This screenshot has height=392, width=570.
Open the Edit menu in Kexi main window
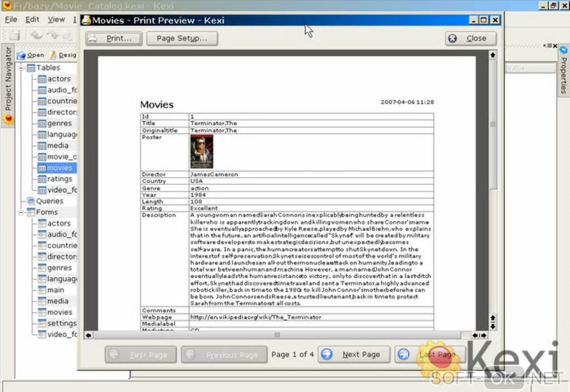click(x=32, y=19)
